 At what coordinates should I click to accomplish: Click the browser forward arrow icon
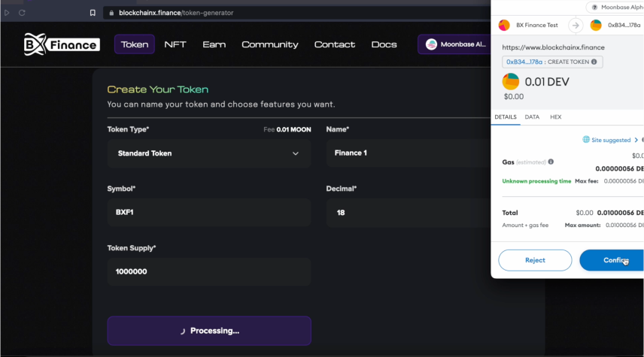click(x=7, y=13)
